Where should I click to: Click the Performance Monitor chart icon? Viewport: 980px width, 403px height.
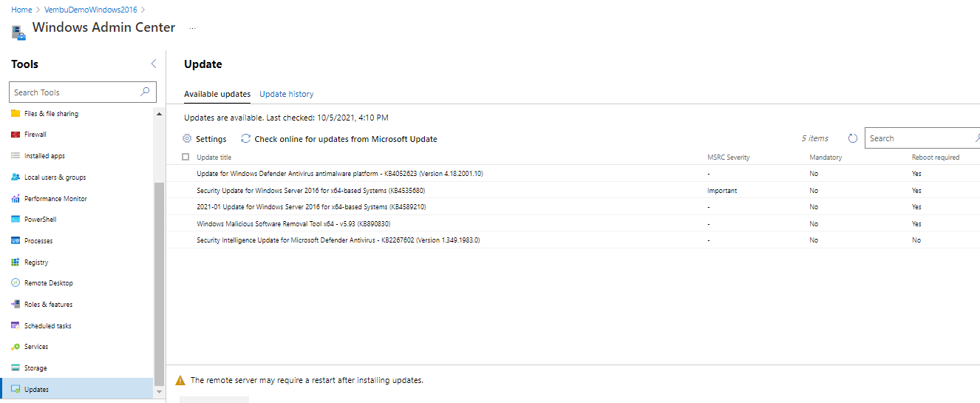click(16, 199)
